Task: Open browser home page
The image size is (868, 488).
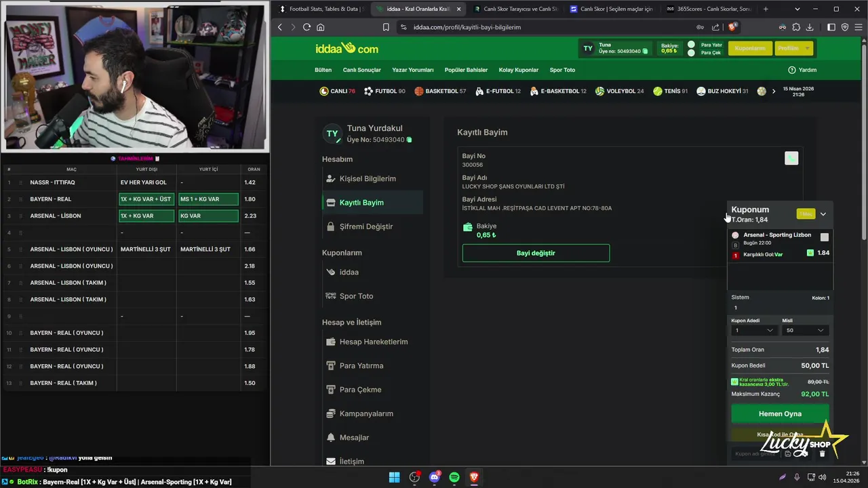Action: click(x=320, y=27)
